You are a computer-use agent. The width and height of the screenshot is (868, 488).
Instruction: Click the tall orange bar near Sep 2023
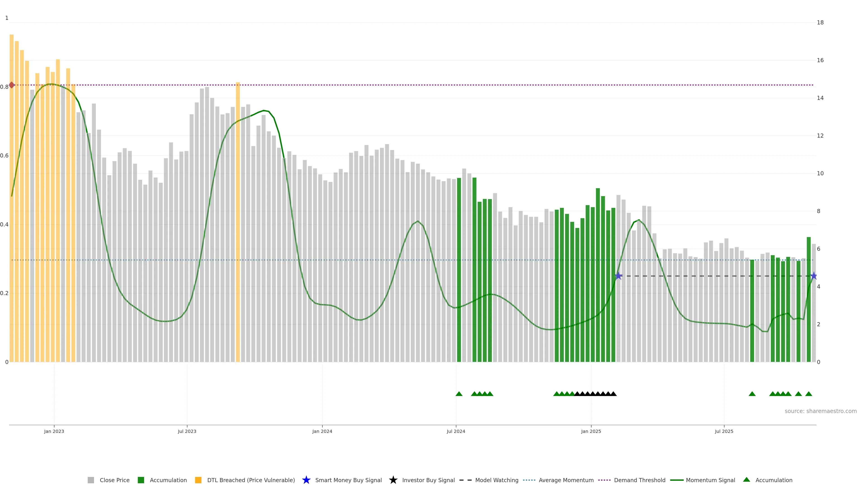tap(238, 219)
